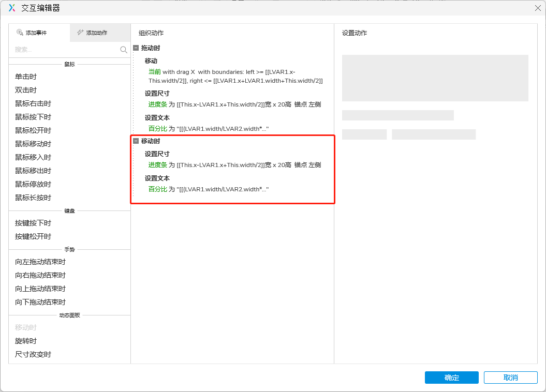Switch to the 添加事件 tab
The image size is (546, 392).
(x=39, y=33)
